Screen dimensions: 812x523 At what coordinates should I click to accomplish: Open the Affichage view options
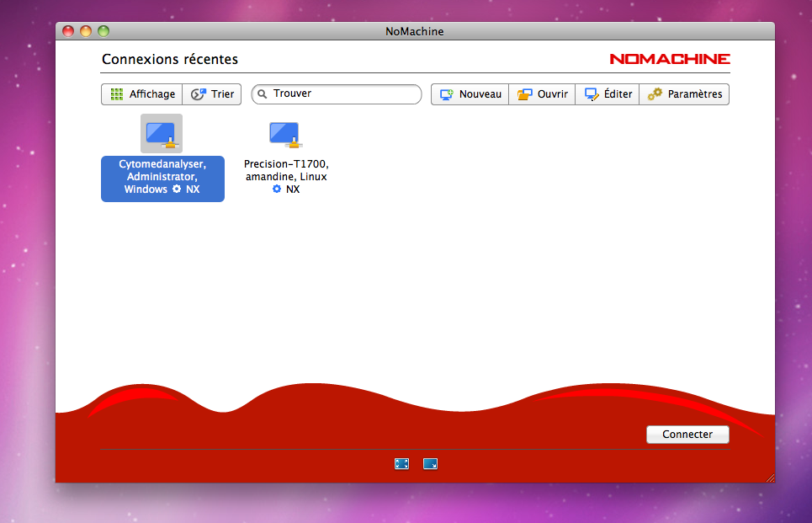point(142,94)
